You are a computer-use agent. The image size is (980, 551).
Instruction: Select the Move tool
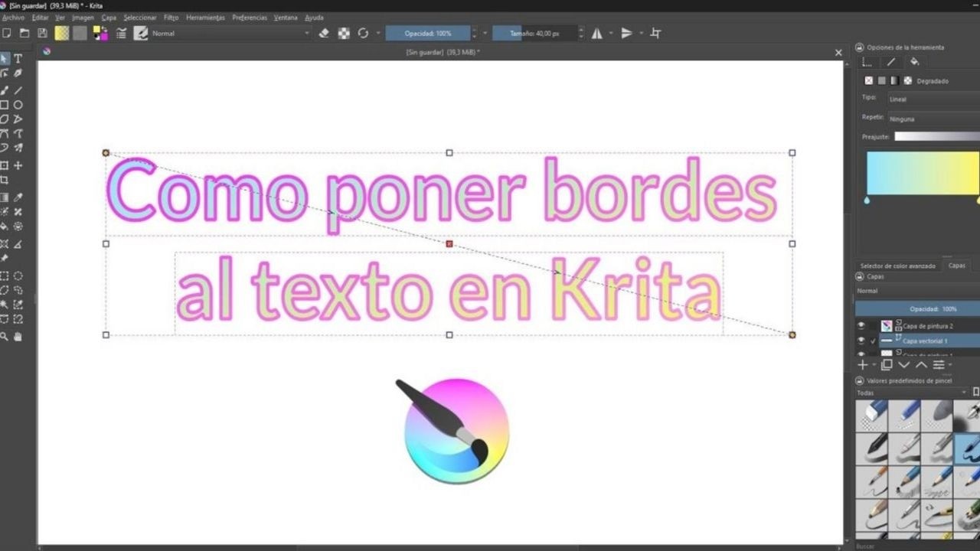18,165
